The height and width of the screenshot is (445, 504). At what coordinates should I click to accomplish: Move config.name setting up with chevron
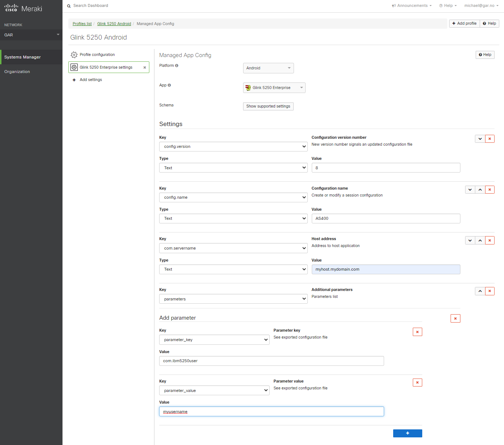pyautogui.click(x=480, y=190)
